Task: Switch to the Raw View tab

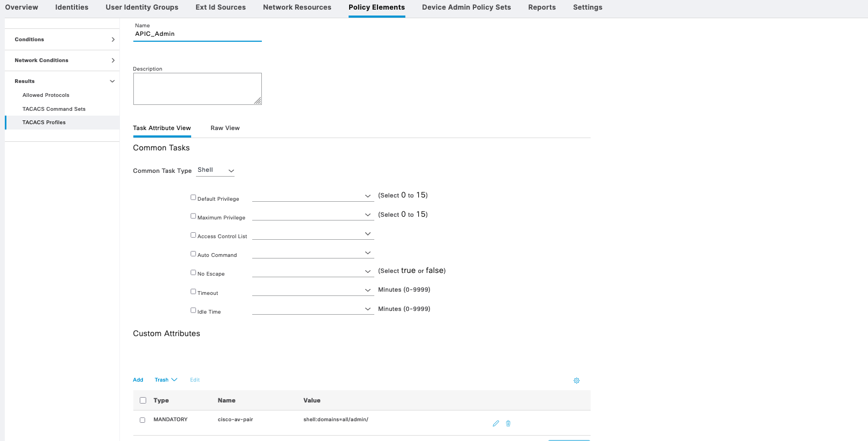Action: tap(225, 128)
